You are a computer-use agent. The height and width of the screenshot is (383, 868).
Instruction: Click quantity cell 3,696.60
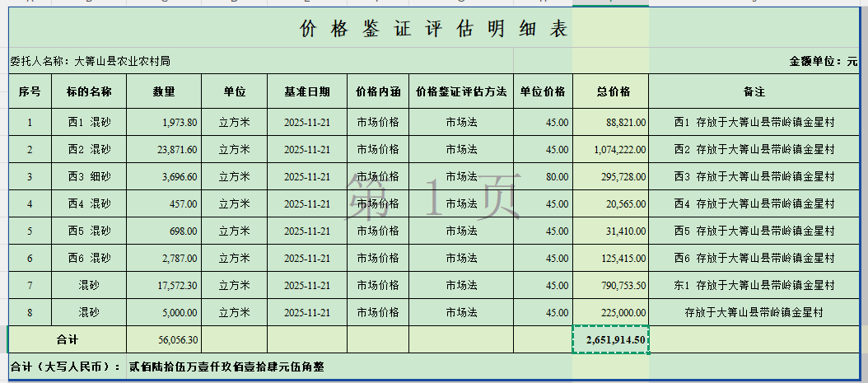165,176
